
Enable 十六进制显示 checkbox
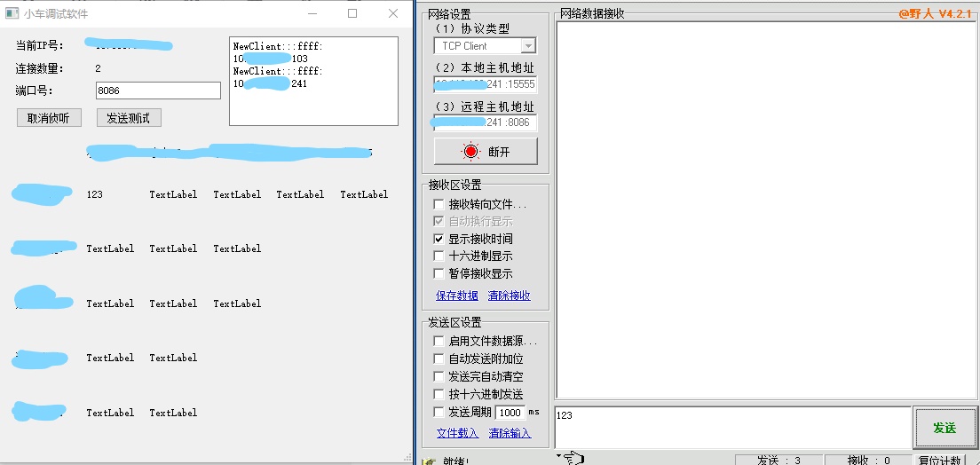tap(439, 256)
